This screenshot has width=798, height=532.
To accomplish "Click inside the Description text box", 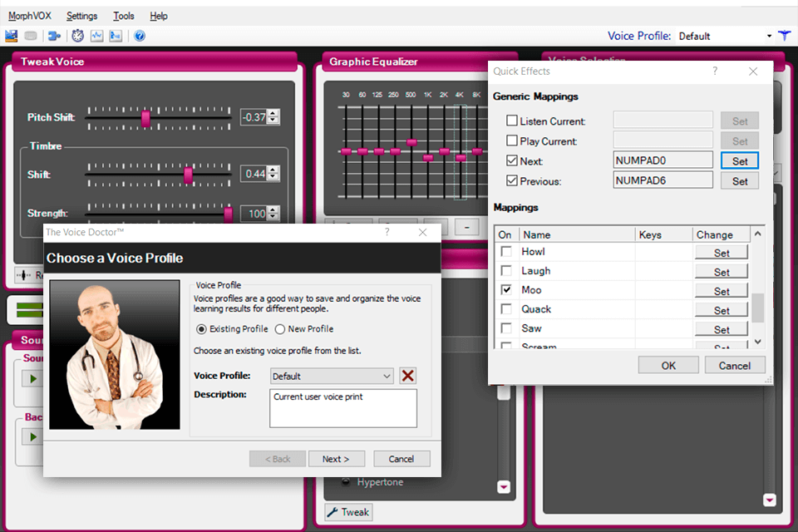I will [x=342, y=407].
